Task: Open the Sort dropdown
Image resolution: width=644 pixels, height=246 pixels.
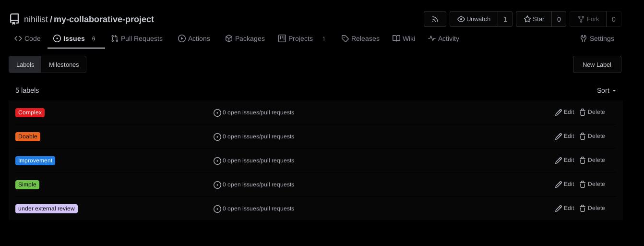Action: [x=606, y=90]
